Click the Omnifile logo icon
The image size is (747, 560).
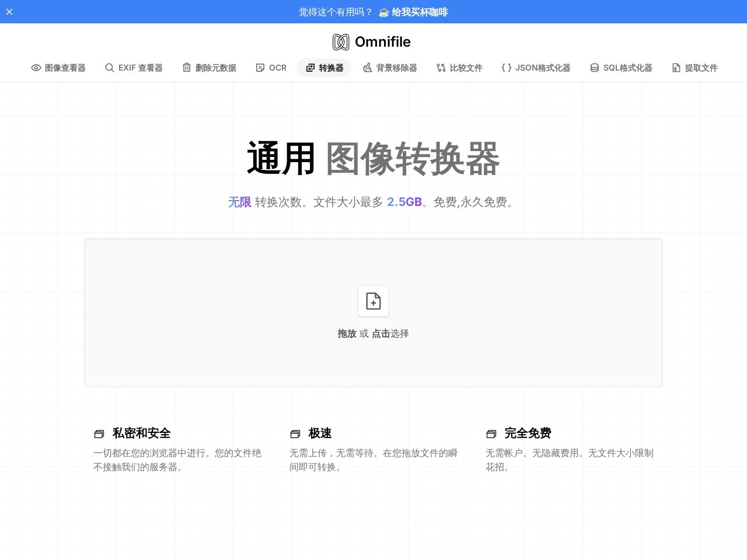[x=341, y=42]
